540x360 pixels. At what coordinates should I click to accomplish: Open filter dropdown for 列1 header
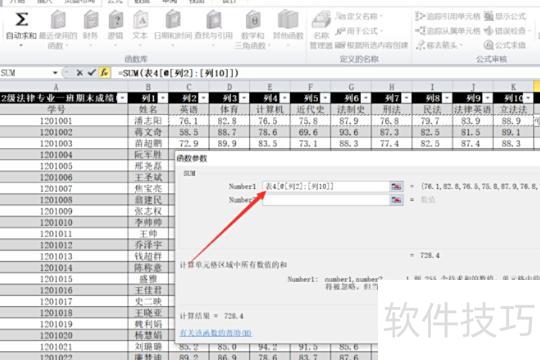click(163, 99)
